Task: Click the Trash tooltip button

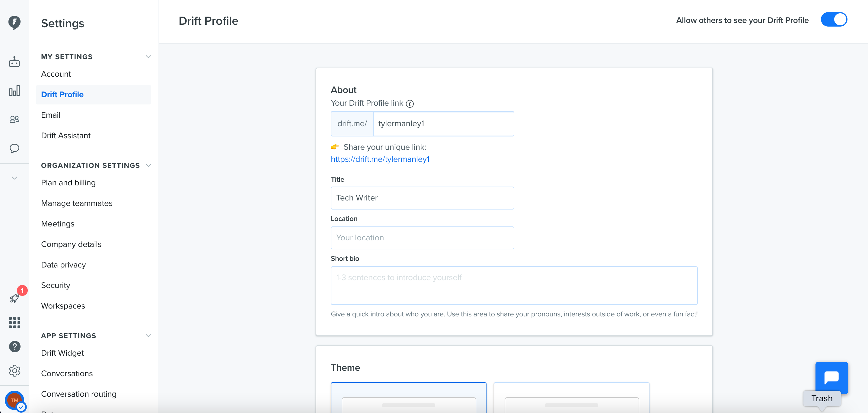Action: (x=822, y=398)
